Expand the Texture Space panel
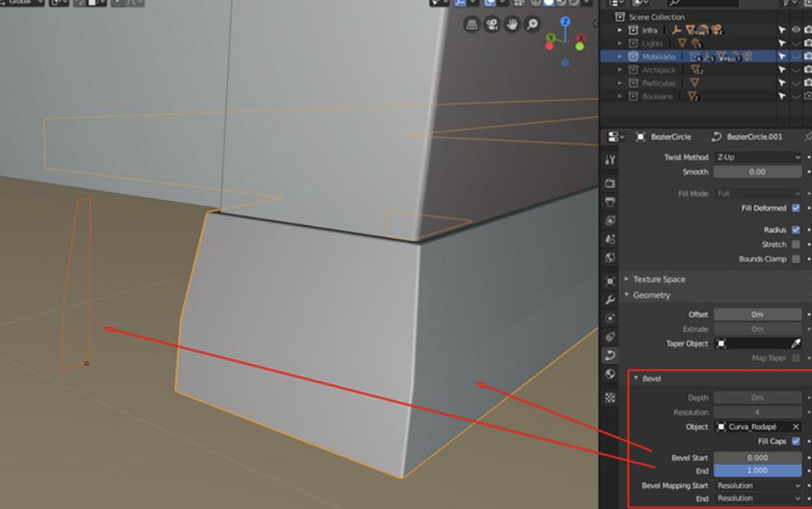This screenshot has width=812, height=509. click(659, 279)
